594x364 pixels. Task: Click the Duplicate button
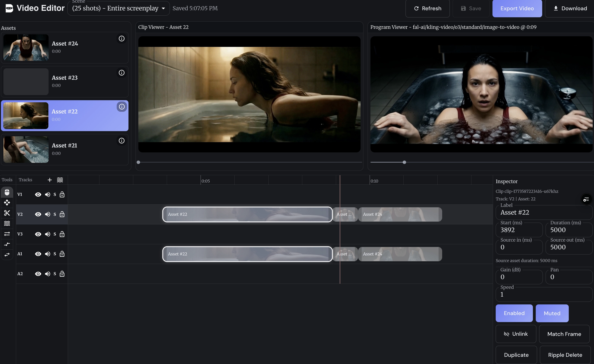point(516,355)
